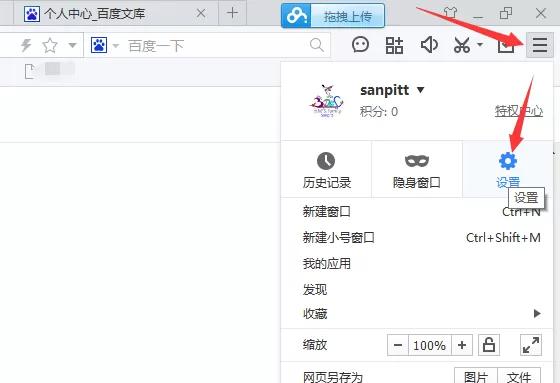Click the download box icon beside menu

click(506, 45)
